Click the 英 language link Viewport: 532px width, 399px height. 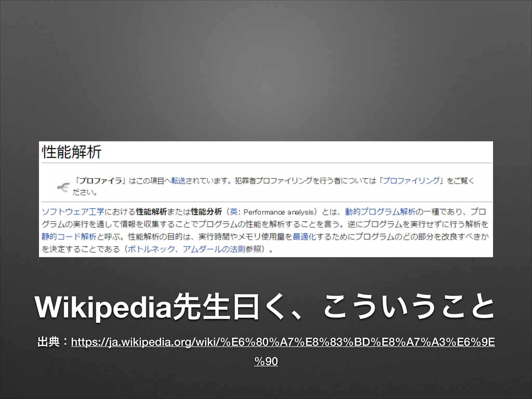(234, 212)
